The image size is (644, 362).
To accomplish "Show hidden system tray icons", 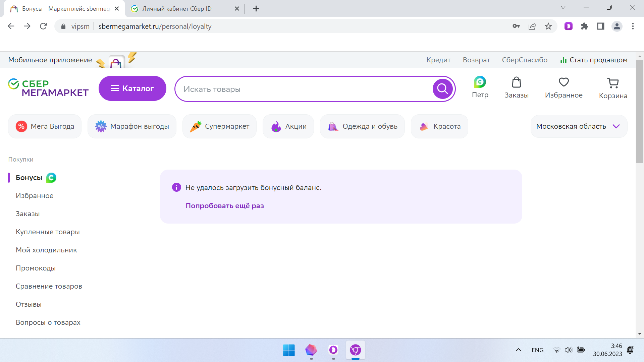I will pyautogui.click(x=519, y=350).
